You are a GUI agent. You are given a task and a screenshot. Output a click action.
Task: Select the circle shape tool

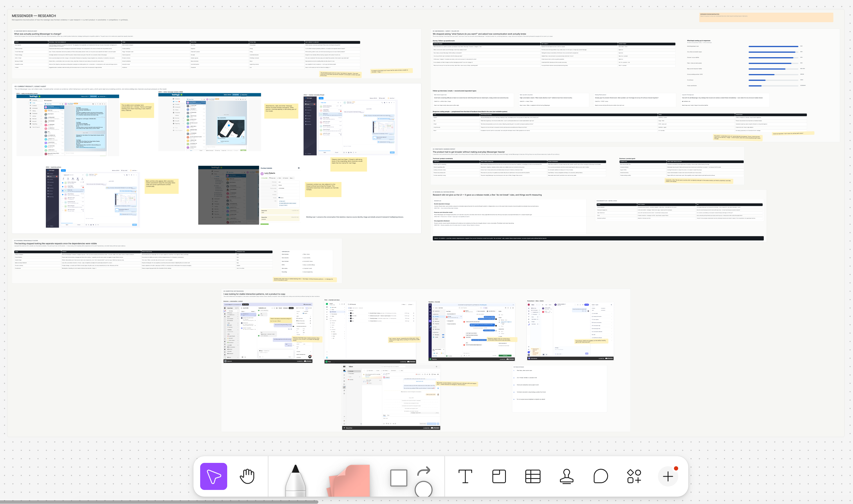423,489
